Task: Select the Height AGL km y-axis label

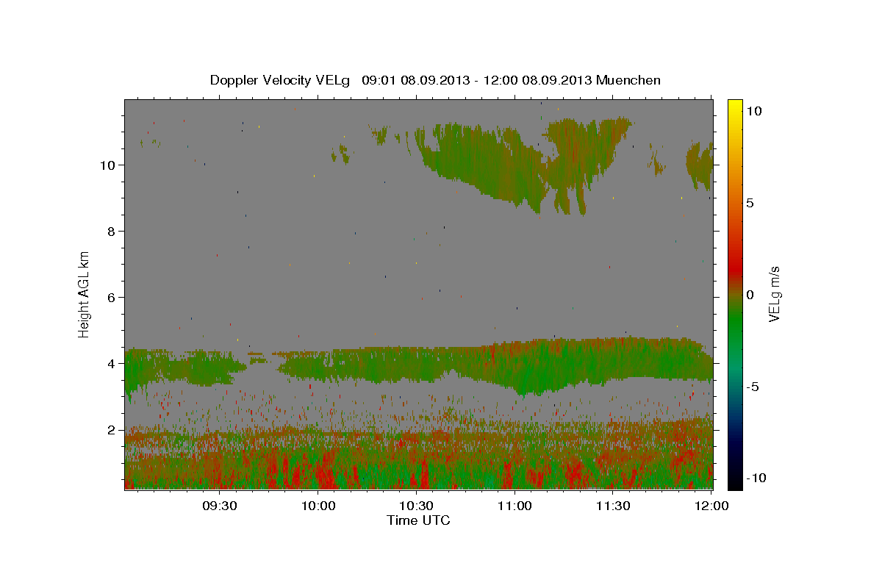Action: (x=85, y=293)
